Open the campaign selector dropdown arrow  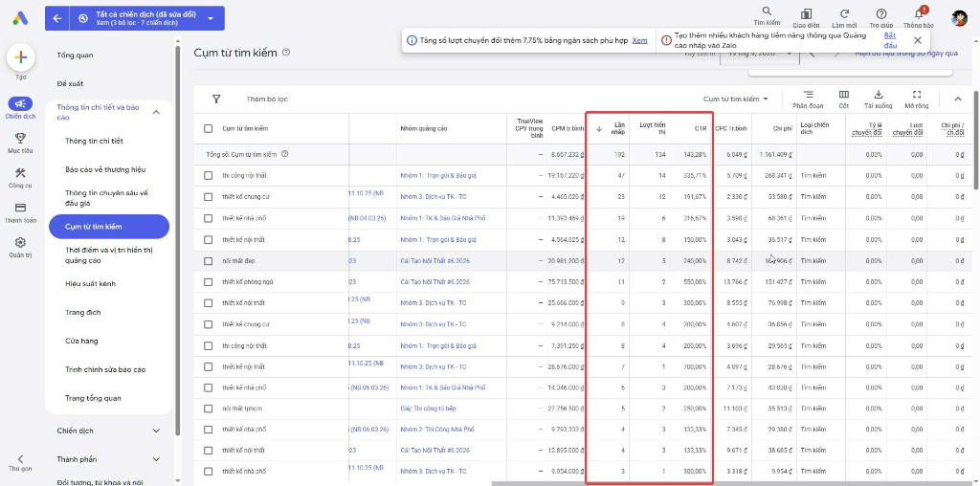pyautogui.click(x=211, y=19)
